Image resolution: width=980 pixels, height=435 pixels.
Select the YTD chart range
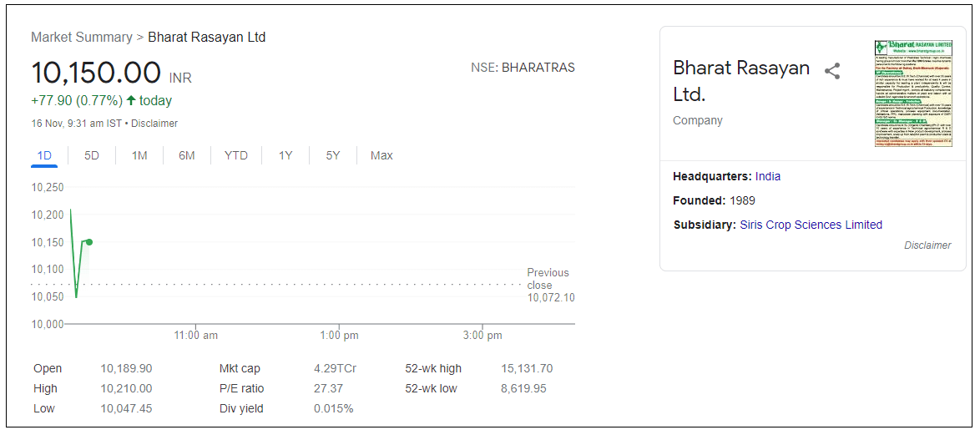tap(236, 156)
